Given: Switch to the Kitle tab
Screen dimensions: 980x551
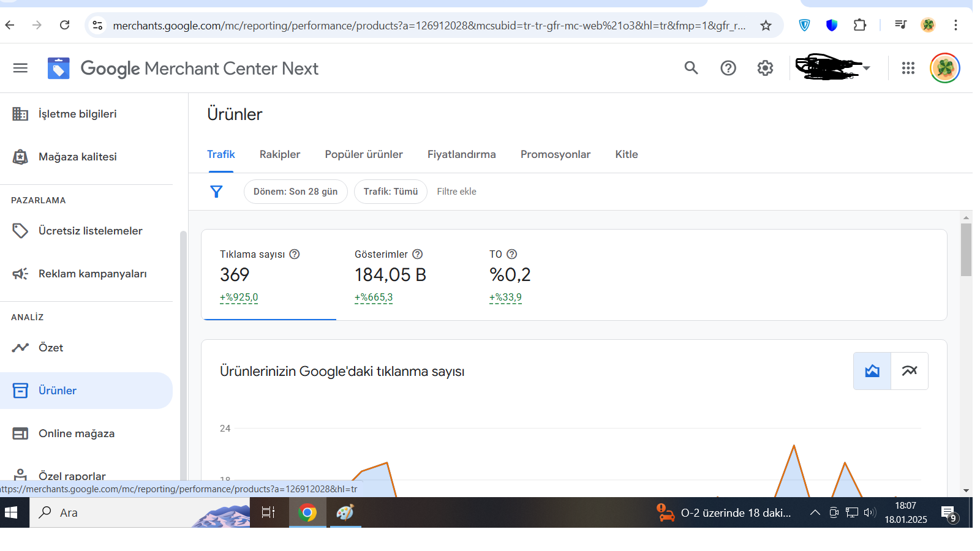Looking at the screenshot, I should [x=627, y=154].
